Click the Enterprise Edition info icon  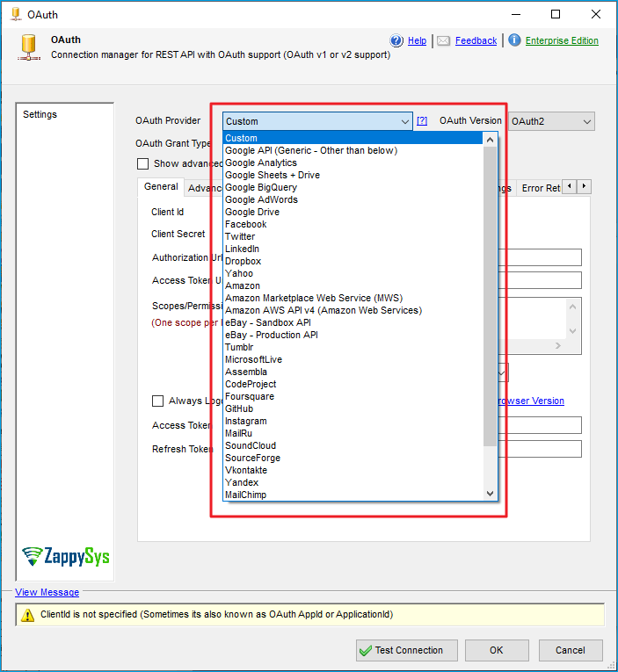click(514, 40)
